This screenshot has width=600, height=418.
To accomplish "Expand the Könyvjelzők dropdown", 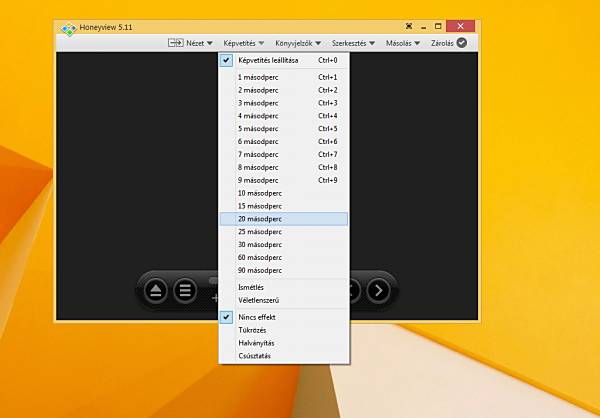I will tap(298, 43).
